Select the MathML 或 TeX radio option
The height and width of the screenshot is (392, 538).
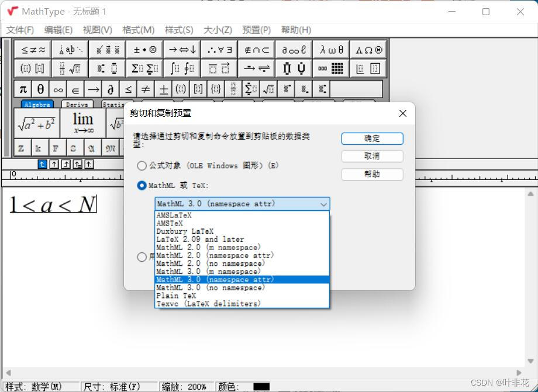[173, 186]
